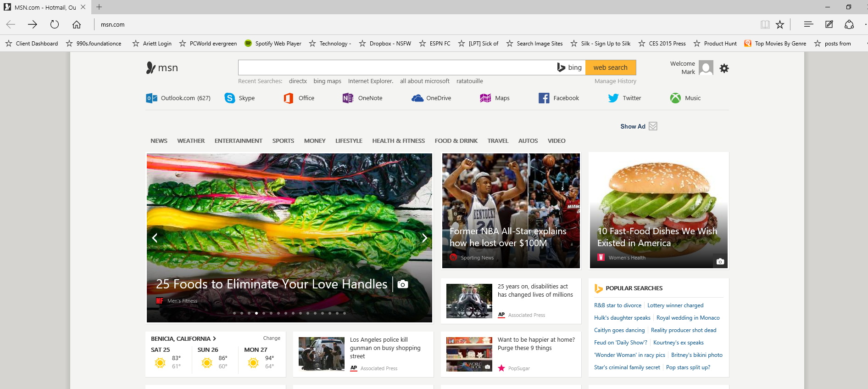This screenshot has height=389, width=868.
Task: Open the HEALTH & FITNESS section
Action: 398,141
